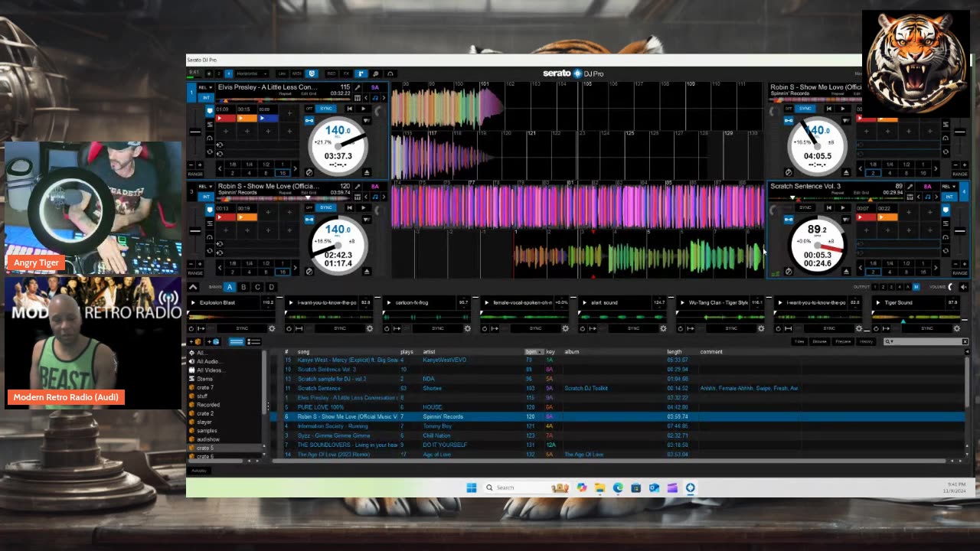Open the Prepare library panel
Screen dimensions: 980x551
pyautogui.click(x=843, y=341)
